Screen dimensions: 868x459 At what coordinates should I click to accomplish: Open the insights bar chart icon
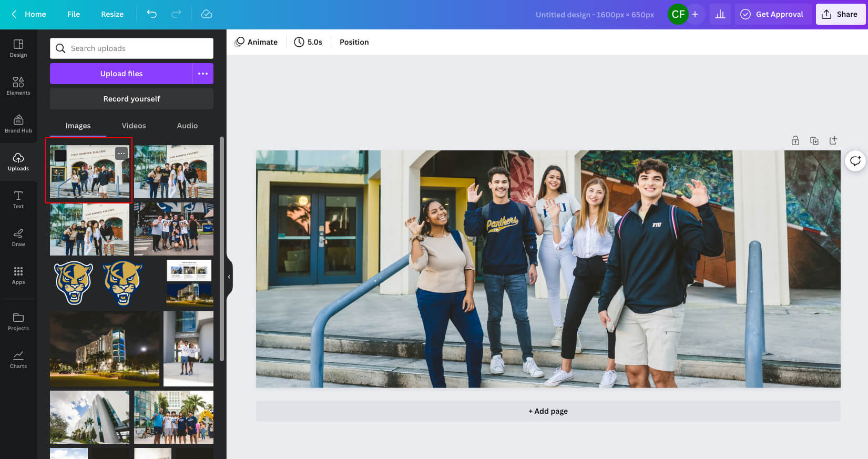[x=720, y=14]
